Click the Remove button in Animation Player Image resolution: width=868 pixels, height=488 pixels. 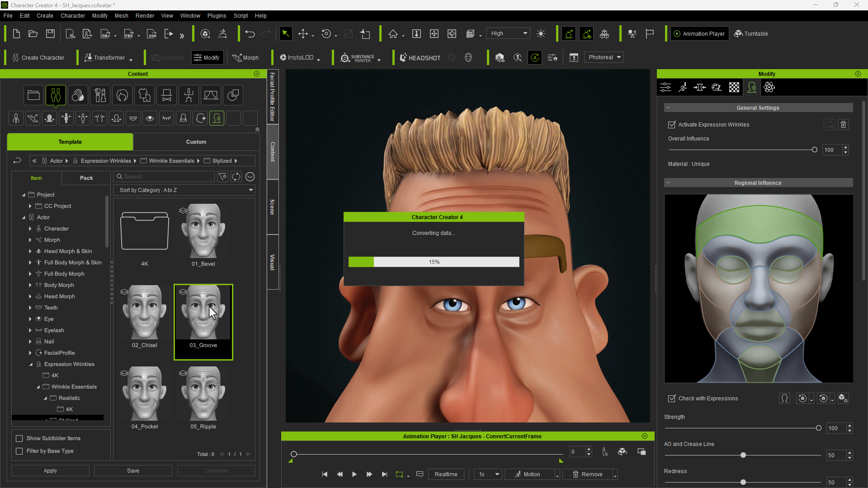[588, 474]
